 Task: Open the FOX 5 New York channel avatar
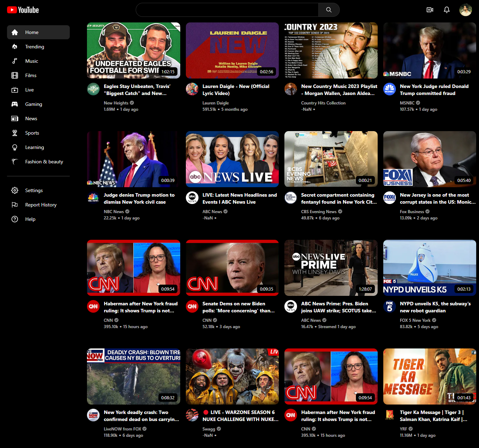390,306
